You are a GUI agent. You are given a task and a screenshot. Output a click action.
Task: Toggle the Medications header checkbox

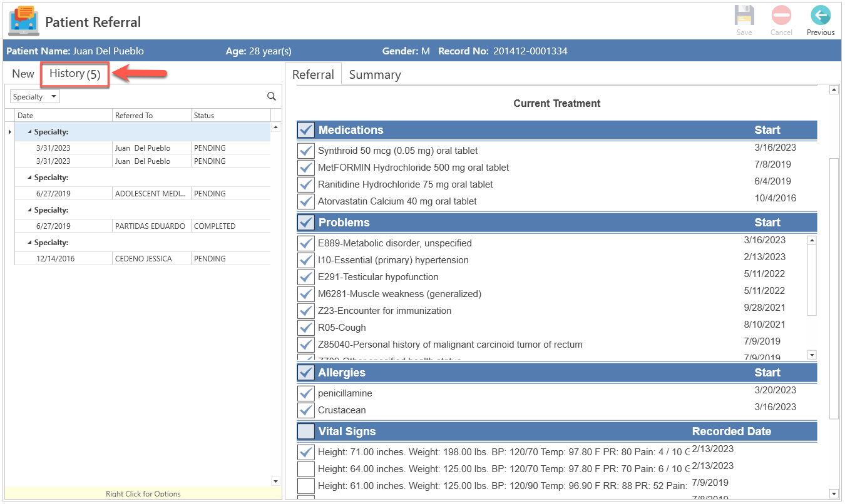[306, 130]
